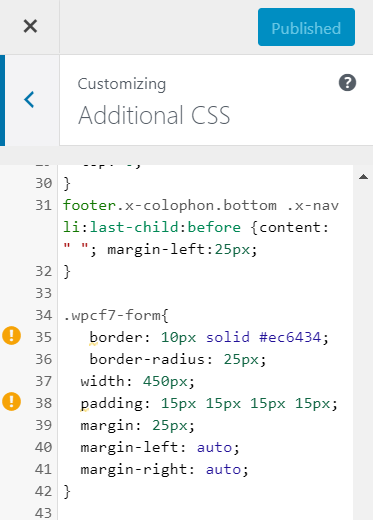The image size is (373, 520).
Task: Click the margin-left: auto line
Action: (160, 447)
